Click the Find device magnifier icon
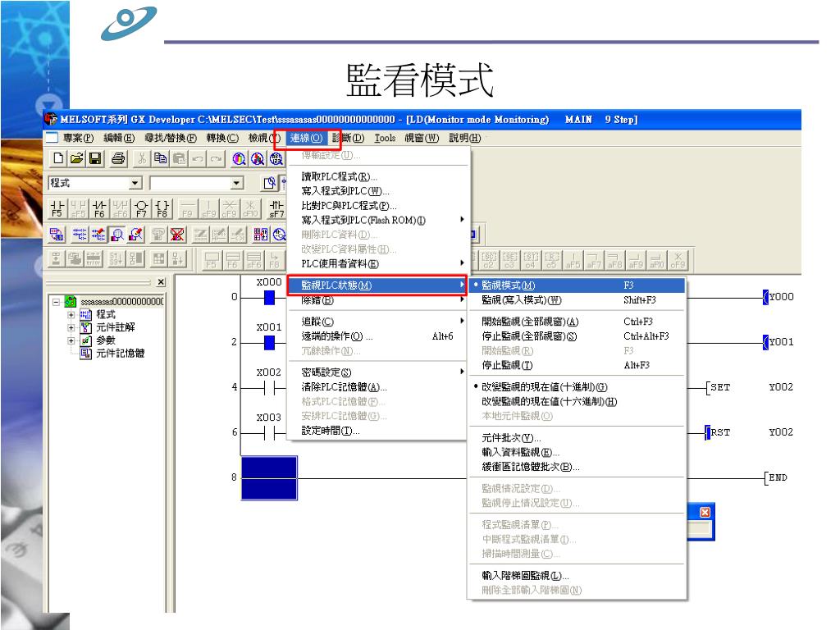Viewport: 840px width, 630px height. (239, 158)
